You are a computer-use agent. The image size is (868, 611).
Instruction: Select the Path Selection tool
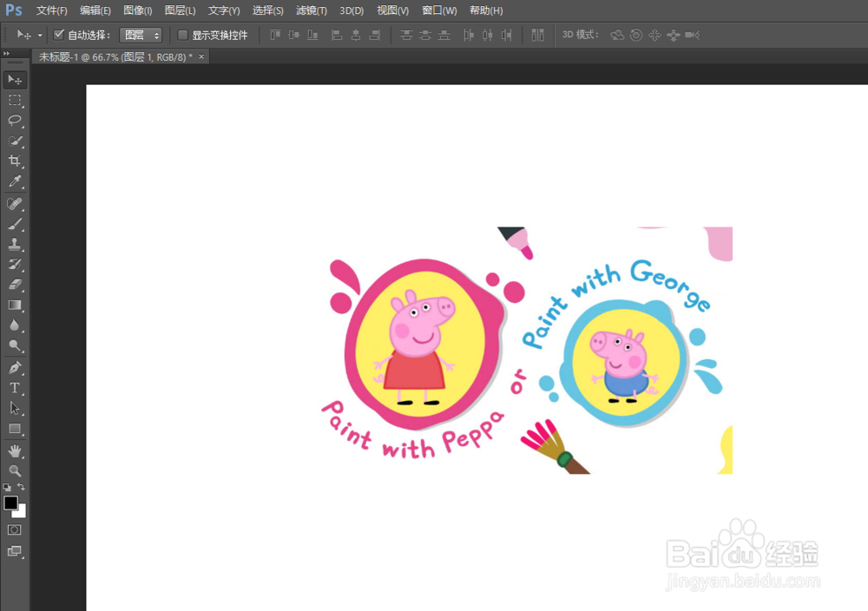point(15,409)
